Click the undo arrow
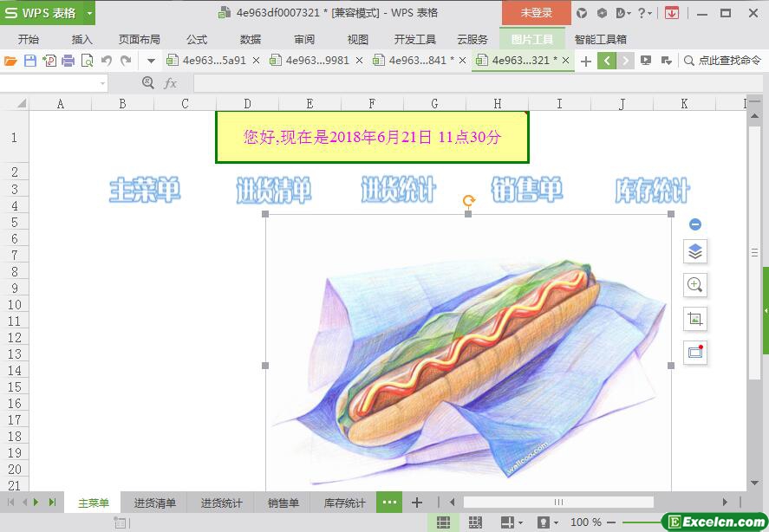The image size is (769, 532). pyautogui.click(x=107, y=61)
